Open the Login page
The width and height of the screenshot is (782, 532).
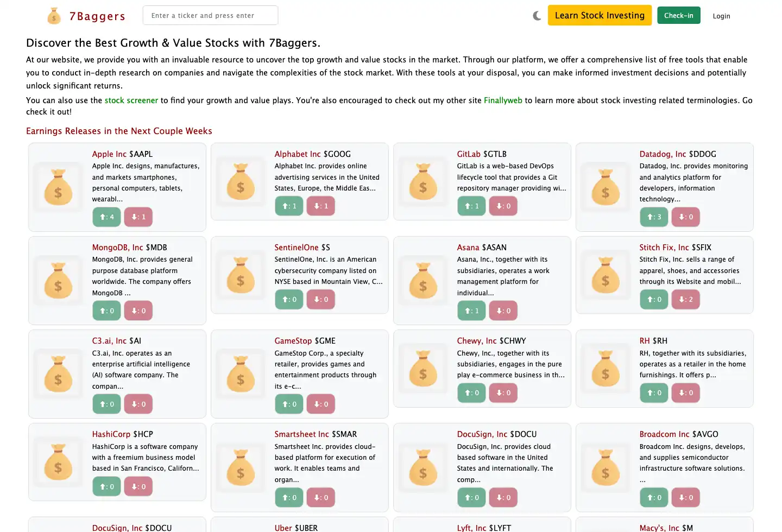coord(721,16)
